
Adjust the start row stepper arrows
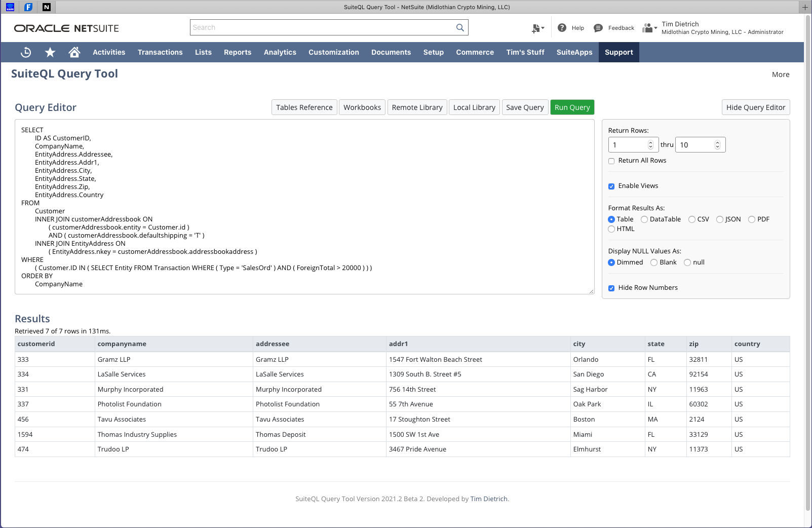(x=651, y=145)
